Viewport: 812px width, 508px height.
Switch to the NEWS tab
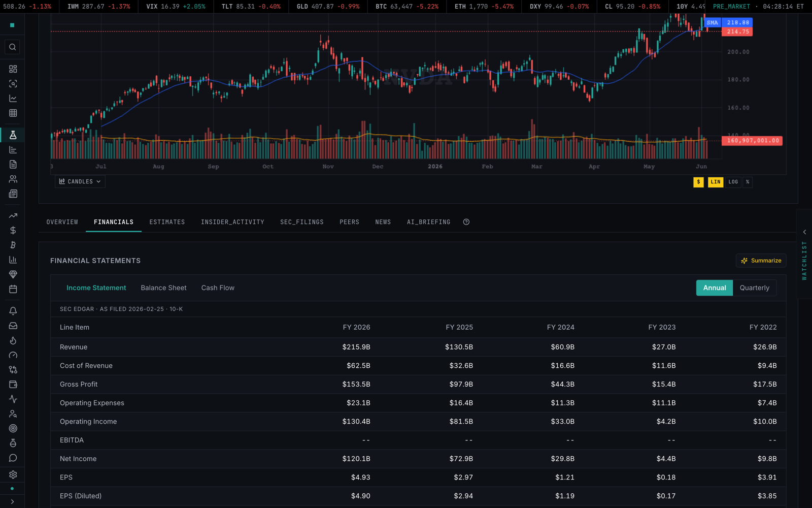[x=383, y=222]
